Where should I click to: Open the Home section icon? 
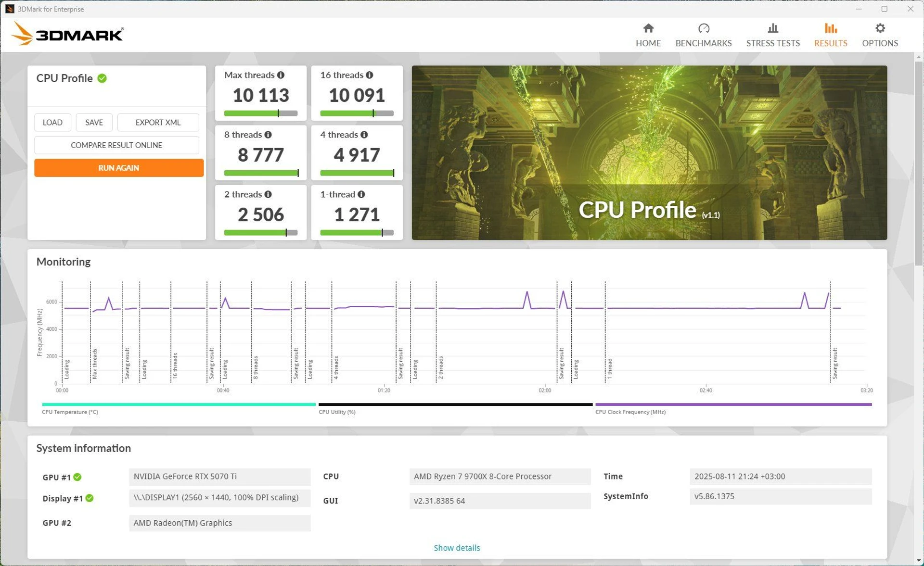pyautogui.click(x=648, y=28)
